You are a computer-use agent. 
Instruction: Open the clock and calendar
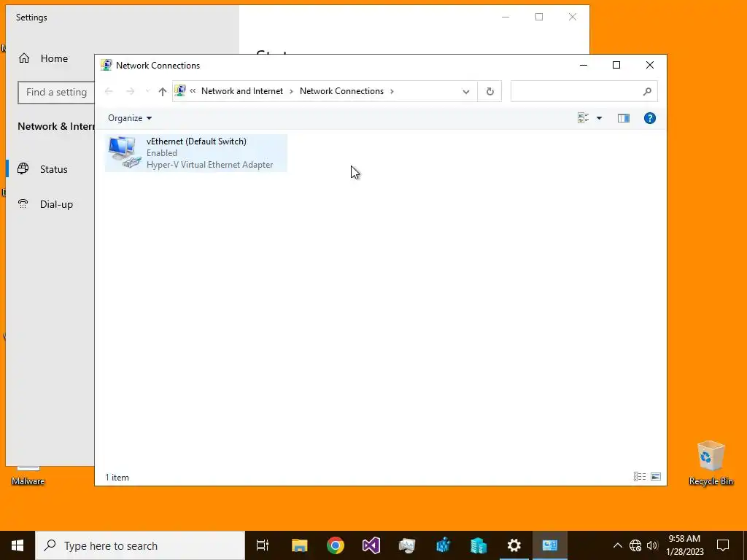tap(684, 545)
